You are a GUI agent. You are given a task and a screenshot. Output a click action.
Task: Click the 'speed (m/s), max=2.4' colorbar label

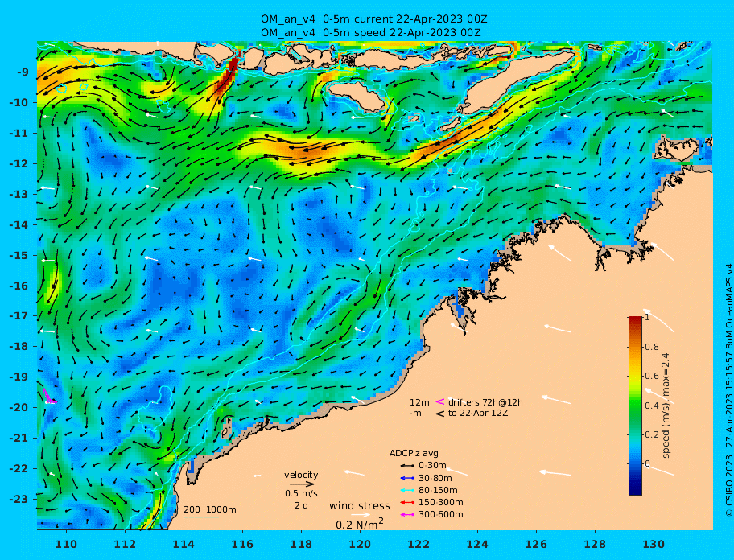pos(666,406)
